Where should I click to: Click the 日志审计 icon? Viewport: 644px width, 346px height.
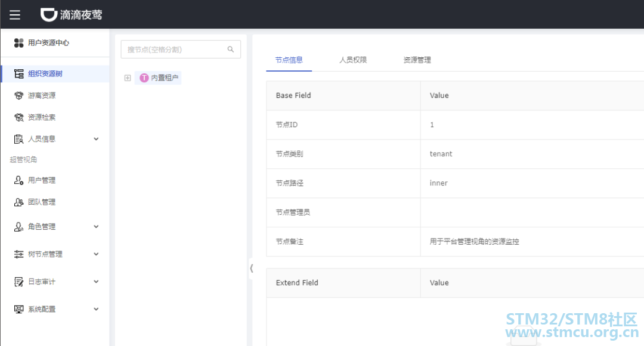18,282
